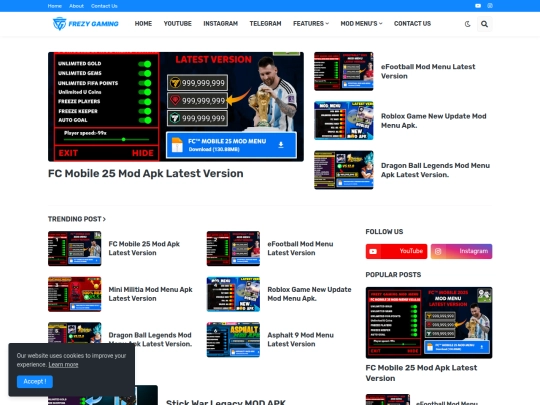This screenshot has height=405, width=540.
Task: Open Learn more cookie link
Action: [63, 365]
